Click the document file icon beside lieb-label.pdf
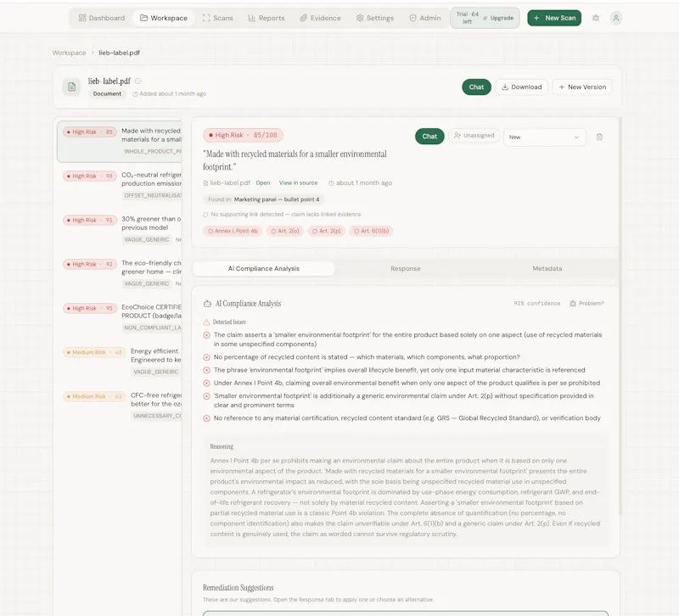 click(72, 87)
